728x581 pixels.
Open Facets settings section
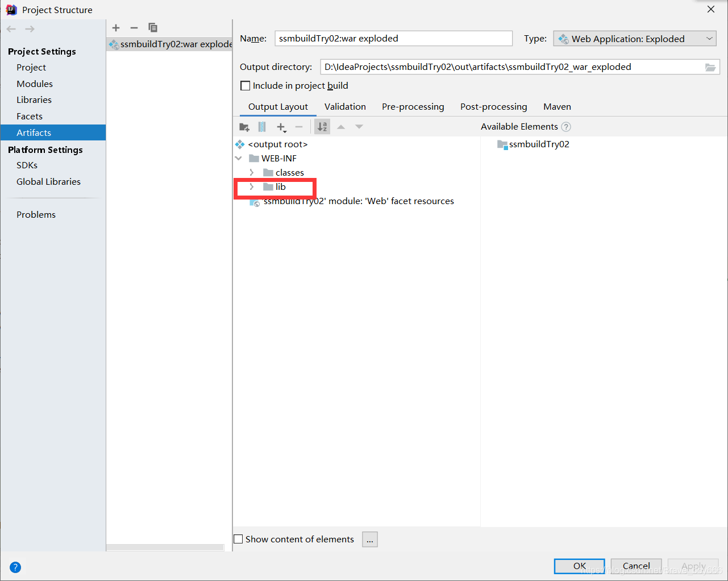(x=30, y=117)
